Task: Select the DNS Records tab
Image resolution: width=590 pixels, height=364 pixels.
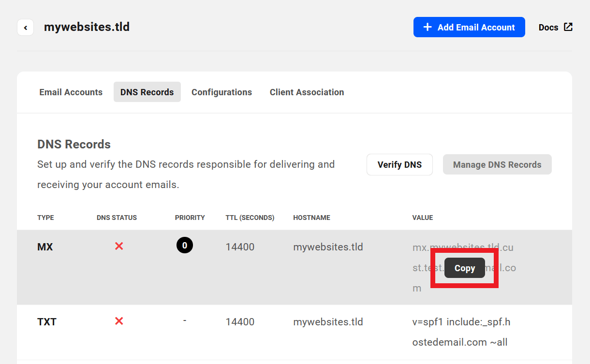Action: click(147, 92)
